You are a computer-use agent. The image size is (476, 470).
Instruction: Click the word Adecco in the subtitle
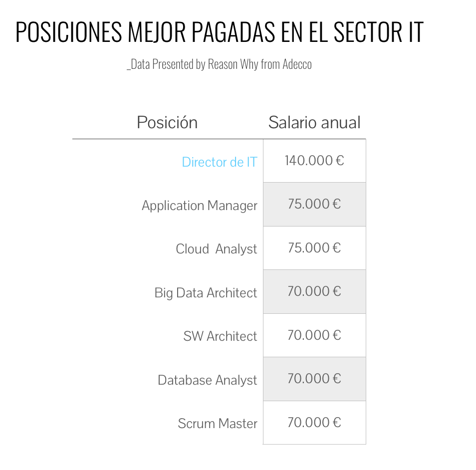[297, 64]
